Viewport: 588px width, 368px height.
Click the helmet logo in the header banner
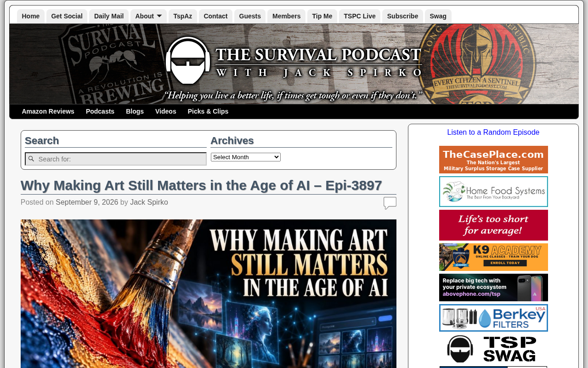tap(188, 60)
